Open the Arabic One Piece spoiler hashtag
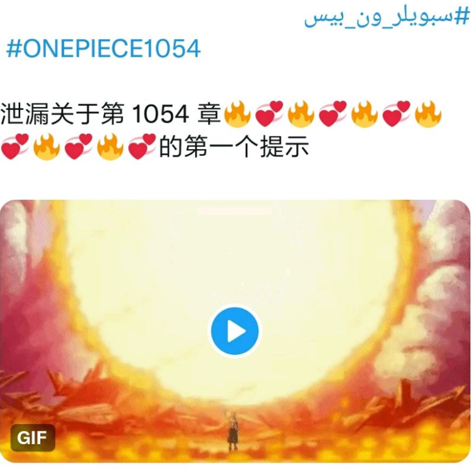Viewport: 471px width, 476px height. click(387, 17)
